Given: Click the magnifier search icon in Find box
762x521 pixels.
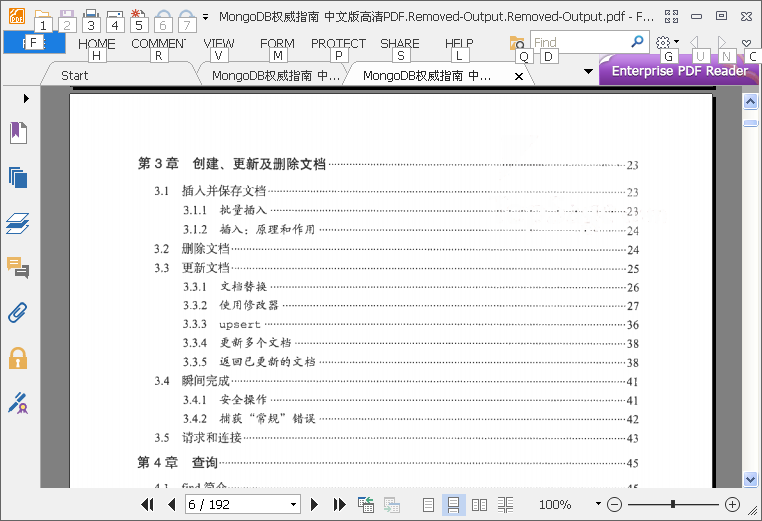Looking at the screenshot, I should pyautogui.click(x=637, y=42).
